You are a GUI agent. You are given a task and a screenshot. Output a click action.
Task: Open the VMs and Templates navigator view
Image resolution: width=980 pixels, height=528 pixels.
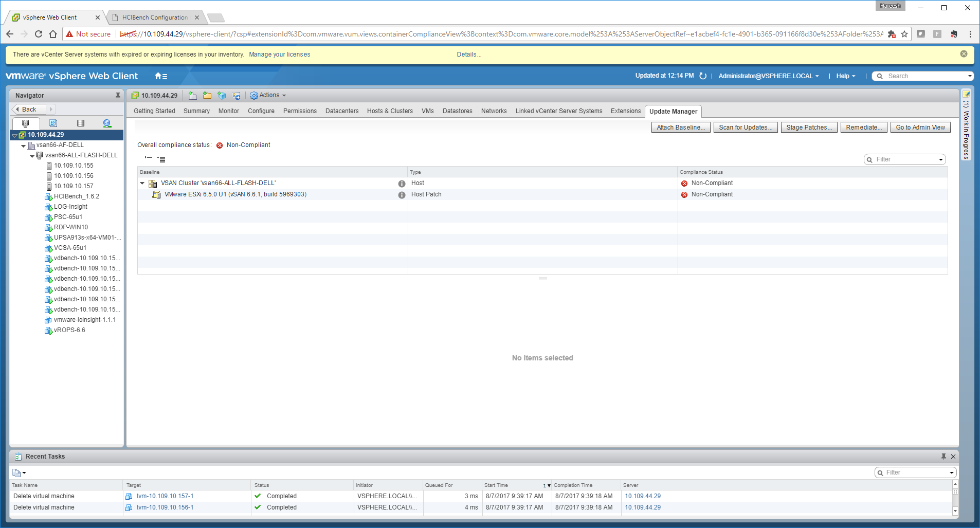pyautogui.click(x=53, y=123)
